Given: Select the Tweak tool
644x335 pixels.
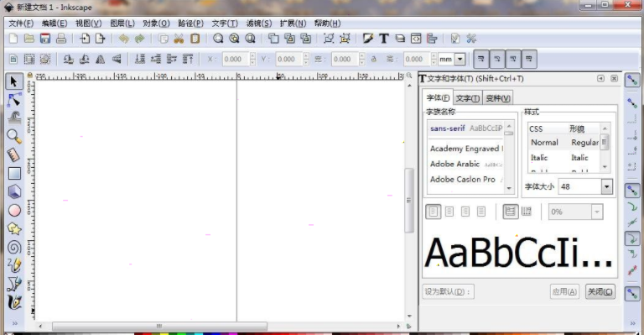Looking at the screenshot, I should 14,118.
